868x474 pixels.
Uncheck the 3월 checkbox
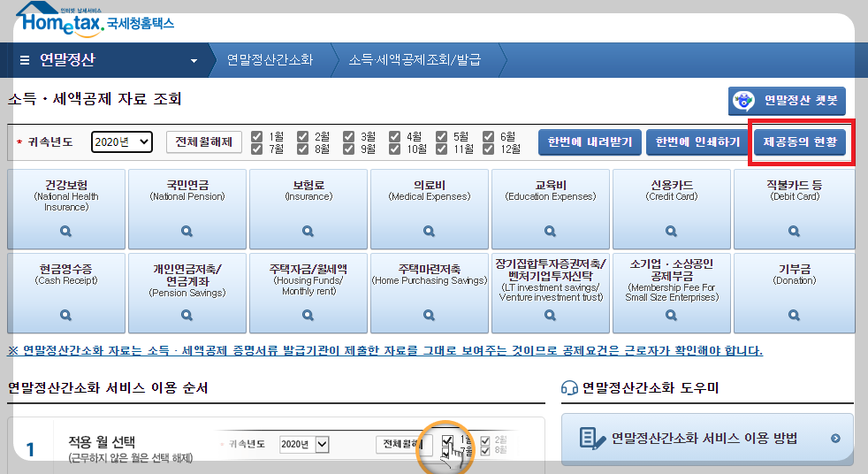349,136
